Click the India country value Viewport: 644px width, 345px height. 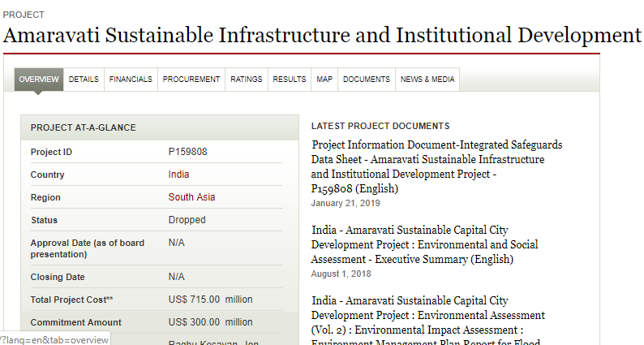[179, 175]
